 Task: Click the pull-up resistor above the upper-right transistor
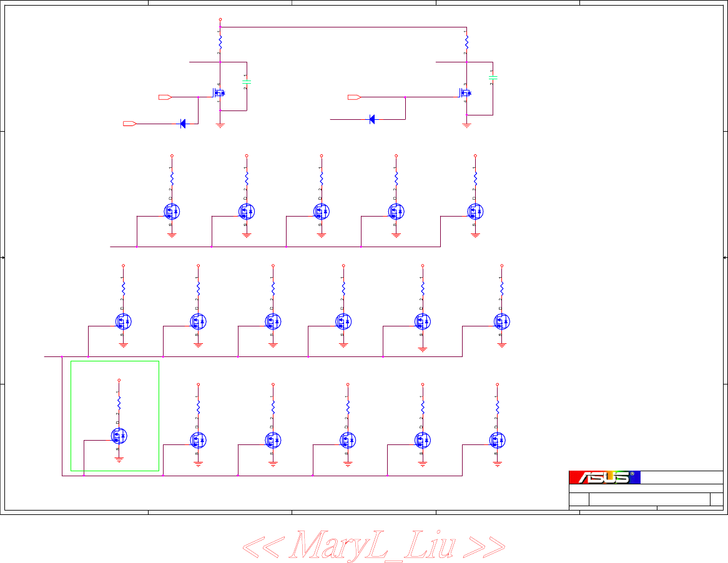click(x=466, y=44)
